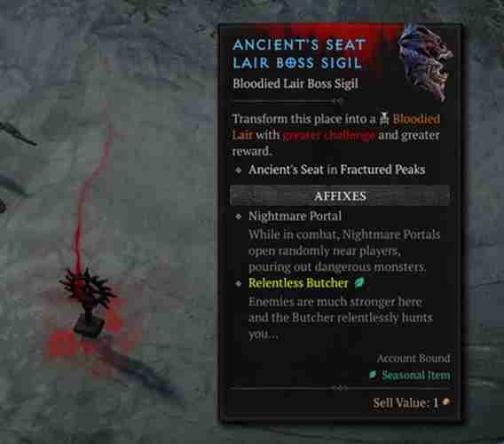Click Ancient's Seat in Fractured Peaks line
504x444 pixels.
(336, 170)
